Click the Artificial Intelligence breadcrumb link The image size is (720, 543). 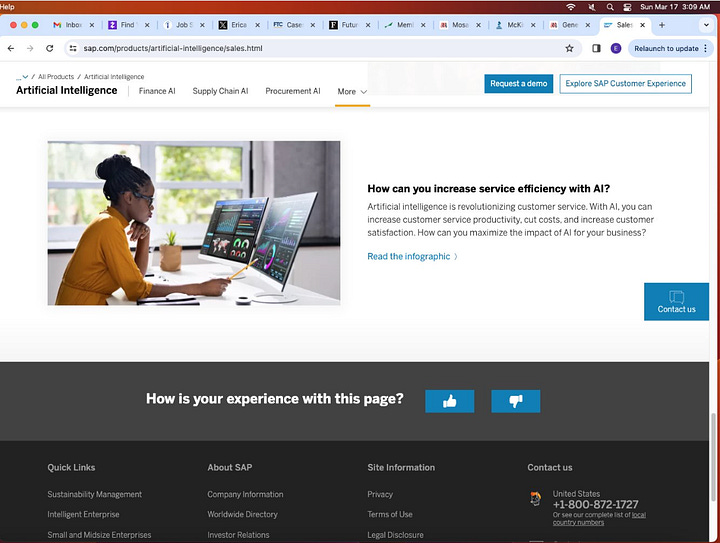click(114, 77)
